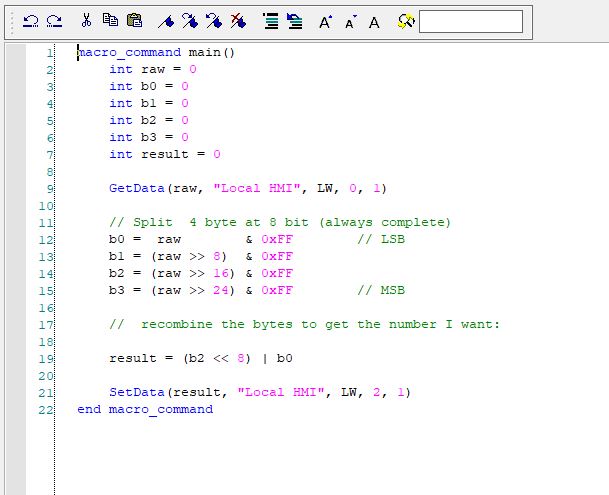Cut selection with the scissors icon
Screen dimensions: 609x495
coord(87,21)
